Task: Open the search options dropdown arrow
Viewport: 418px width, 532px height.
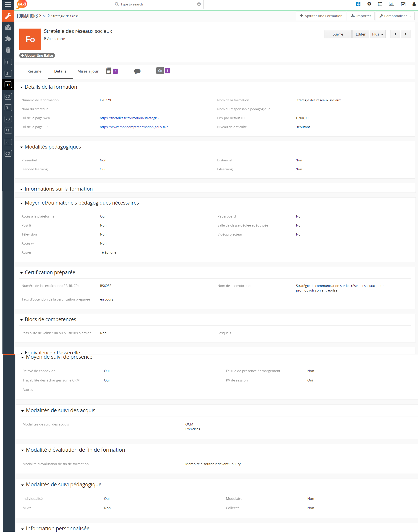Action: tap(199, 4)
